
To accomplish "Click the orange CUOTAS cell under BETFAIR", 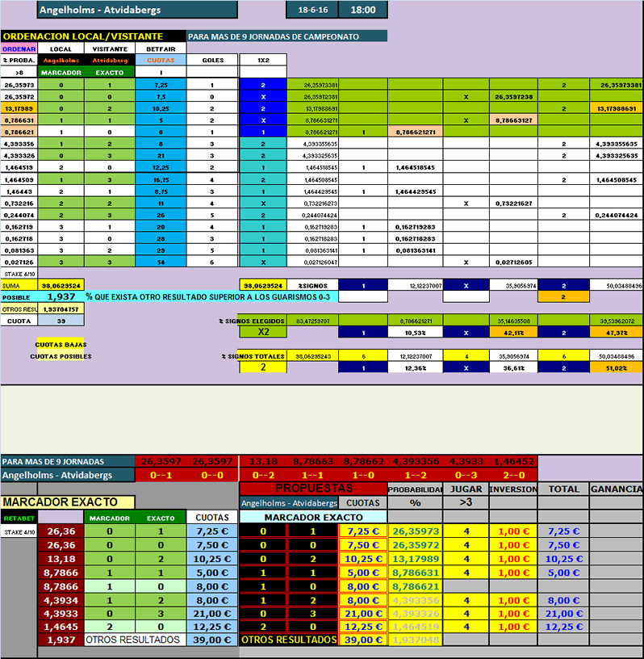I will tap(161, 60).
